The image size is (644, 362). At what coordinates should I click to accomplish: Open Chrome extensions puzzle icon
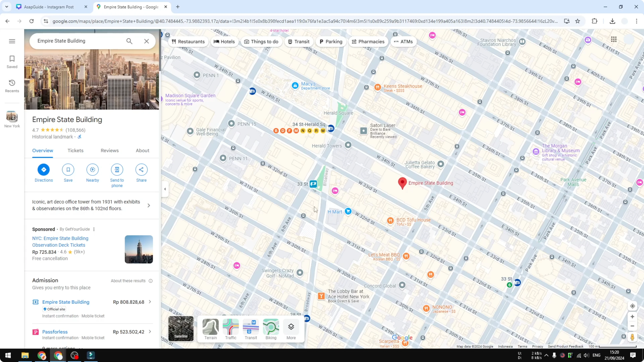(x=594, y=21)
